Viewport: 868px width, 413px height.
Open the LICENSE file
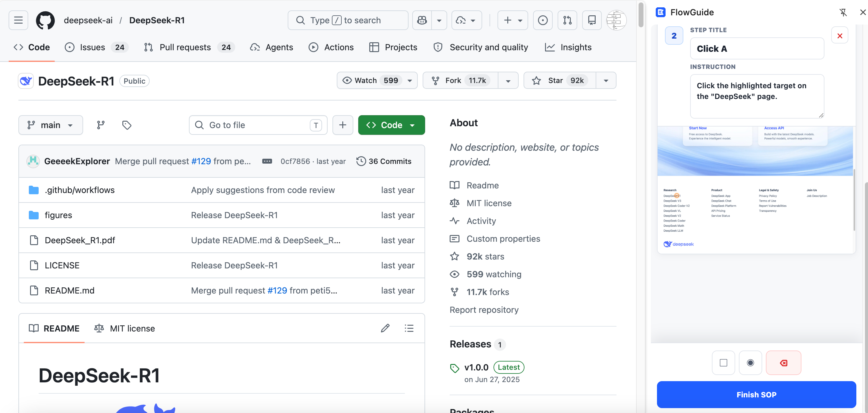tap(62, 265)
